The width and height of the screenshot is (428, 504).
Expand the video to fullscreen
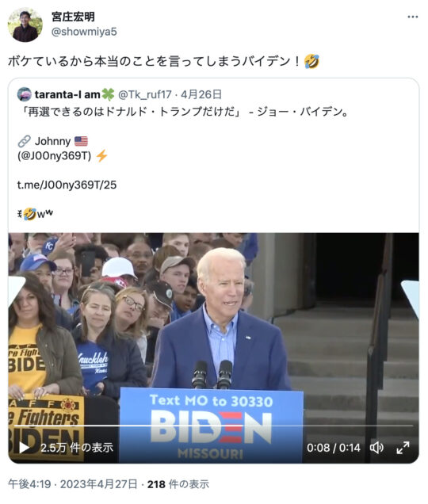tap(403, 448)
